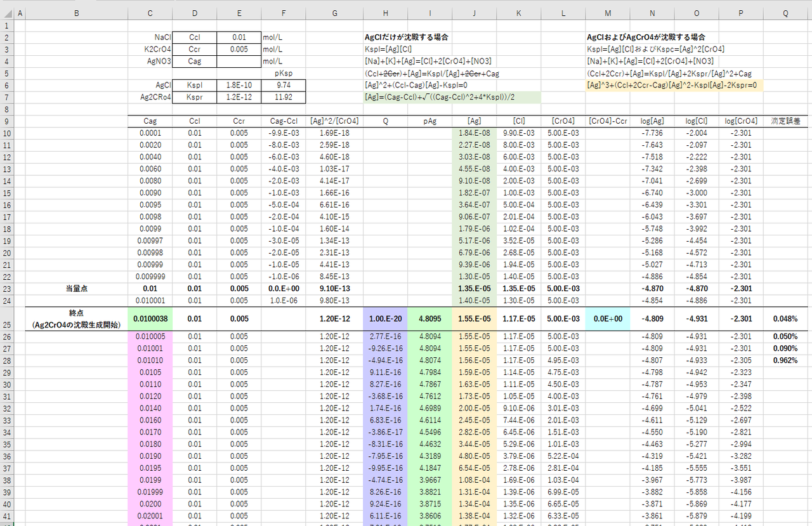Select column H header
Screen dimensions: 812x526
click(x=386, y=13)
